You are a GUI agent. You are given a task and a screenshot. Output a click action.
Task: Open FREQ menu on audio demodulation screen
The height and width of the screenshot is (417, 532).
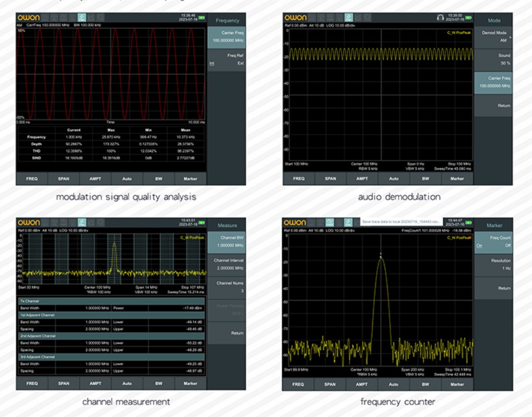tap(299, 179)
